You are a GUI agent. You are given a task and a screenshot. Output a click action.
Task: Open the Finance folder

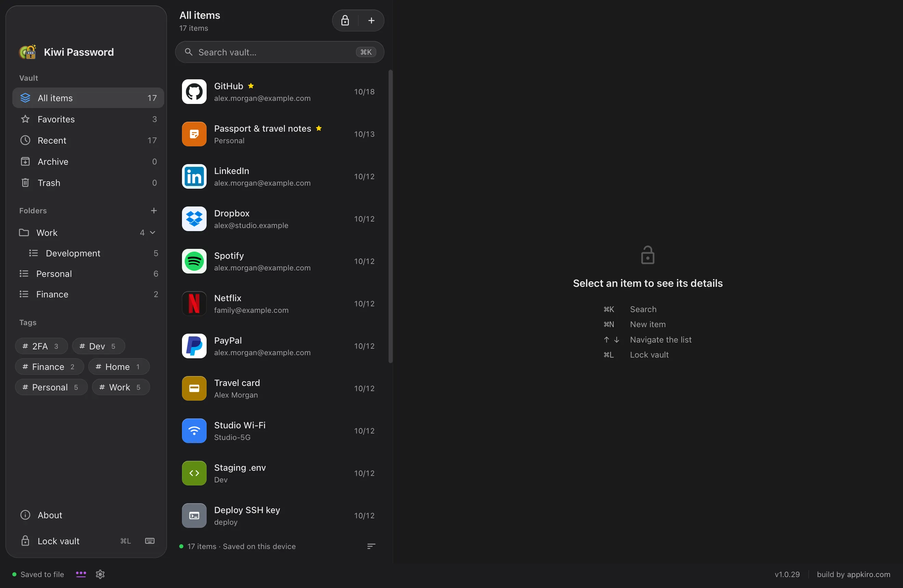(88, 294)
